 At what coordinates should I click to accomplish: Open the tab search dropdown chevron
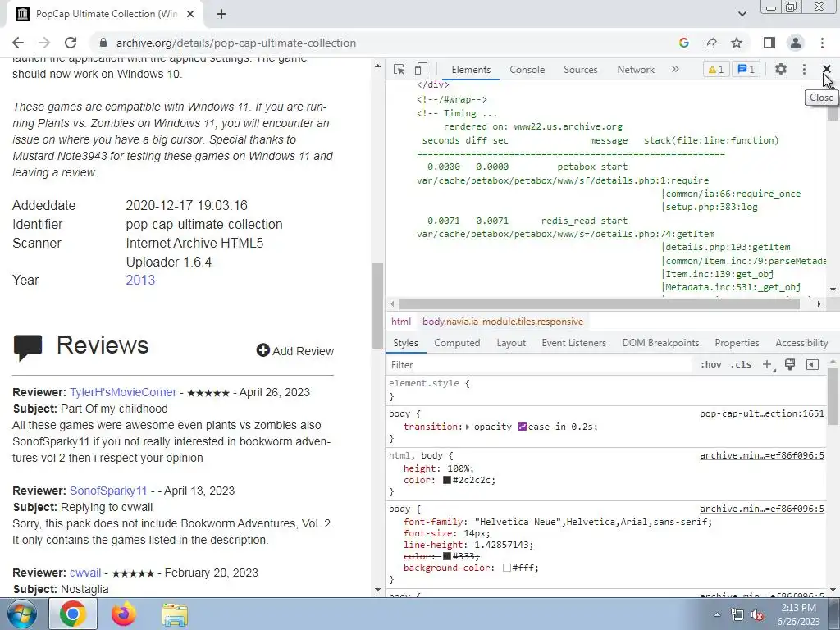(x=742, y=14)
